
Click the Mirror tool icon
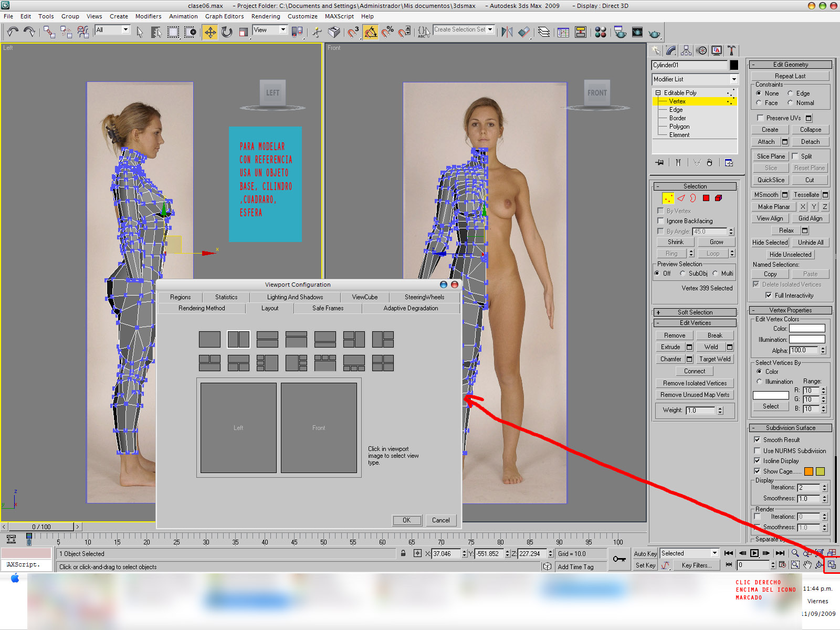[507, 32]
